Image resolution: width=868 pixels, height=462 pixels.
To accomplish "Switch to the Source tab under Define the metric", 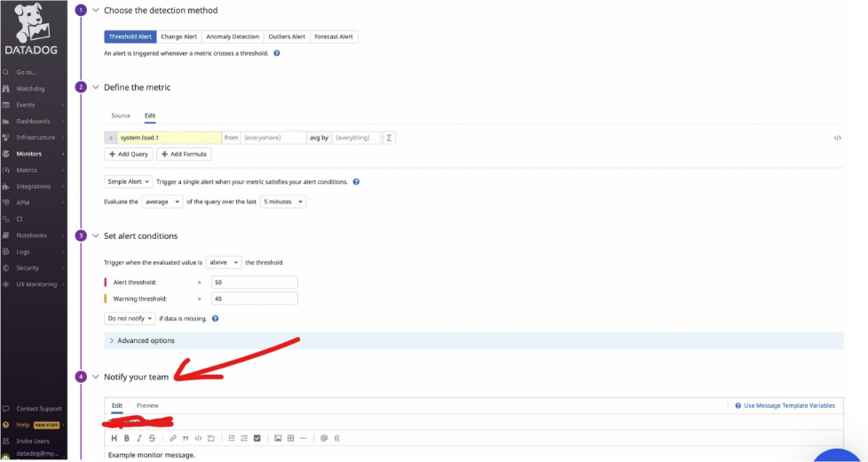I will (121, 115).
